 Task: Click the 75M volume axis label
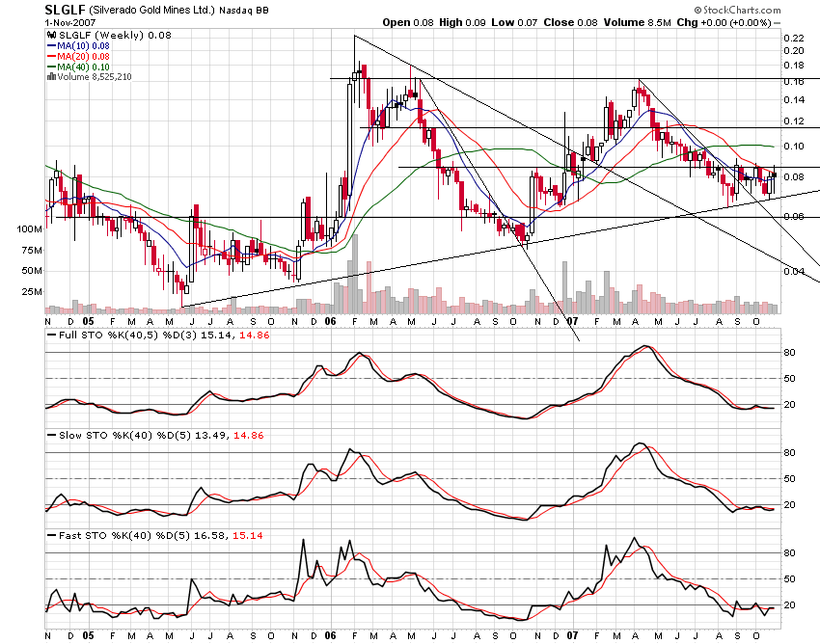[x=32, y=251]
